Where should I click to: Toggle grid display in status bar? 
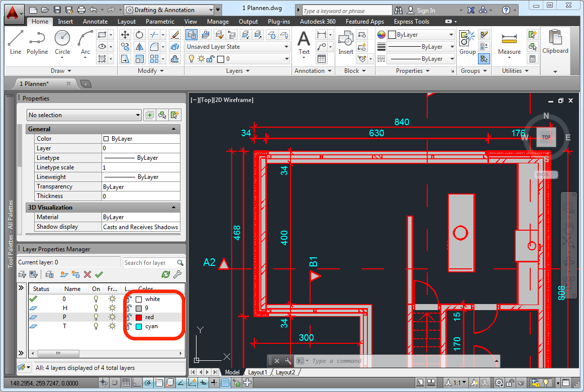tap(126, 382)
